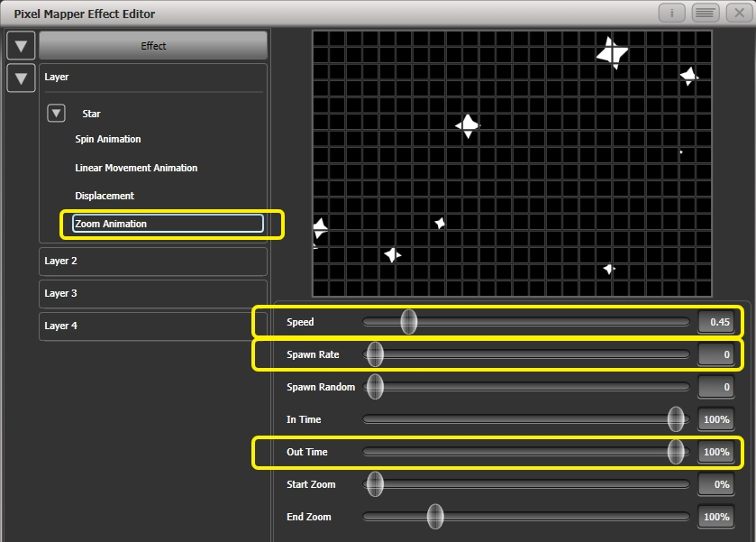Screen dimensions: 756x542
Task: Click the End Zoom slider handle
Action: 435,517
